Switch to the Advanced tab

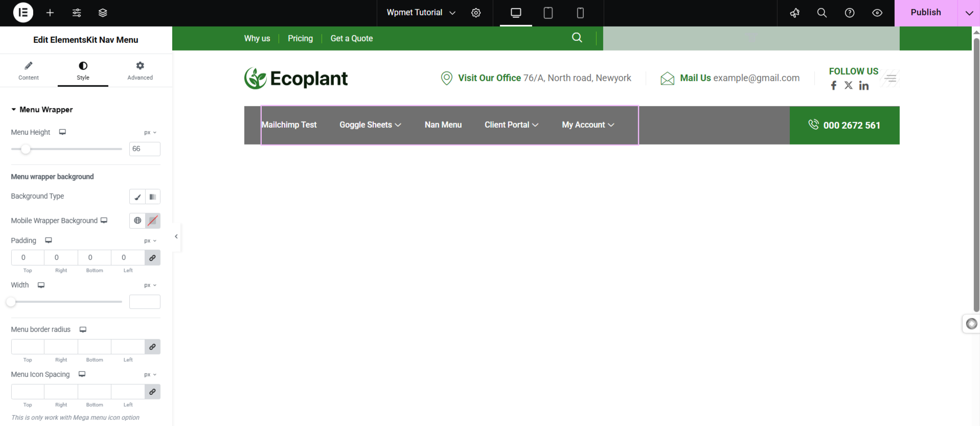140,70
